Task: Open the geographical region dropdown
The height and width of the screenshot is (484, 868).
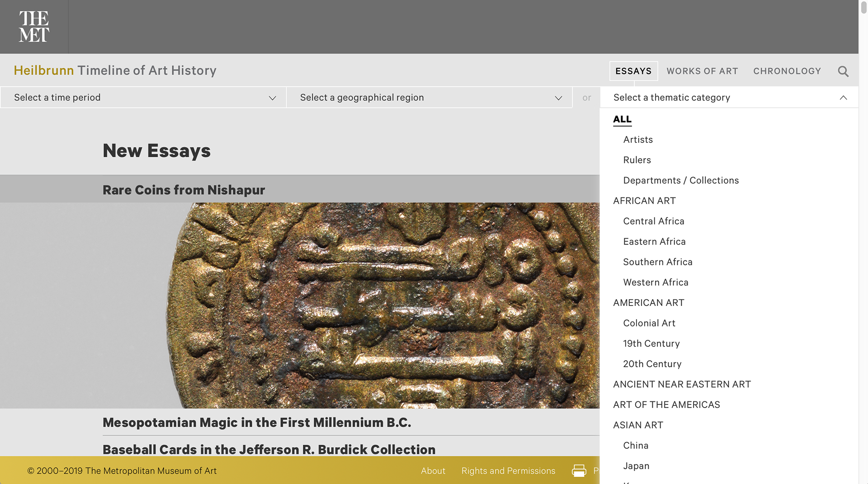Action: (x=429, y=98)
